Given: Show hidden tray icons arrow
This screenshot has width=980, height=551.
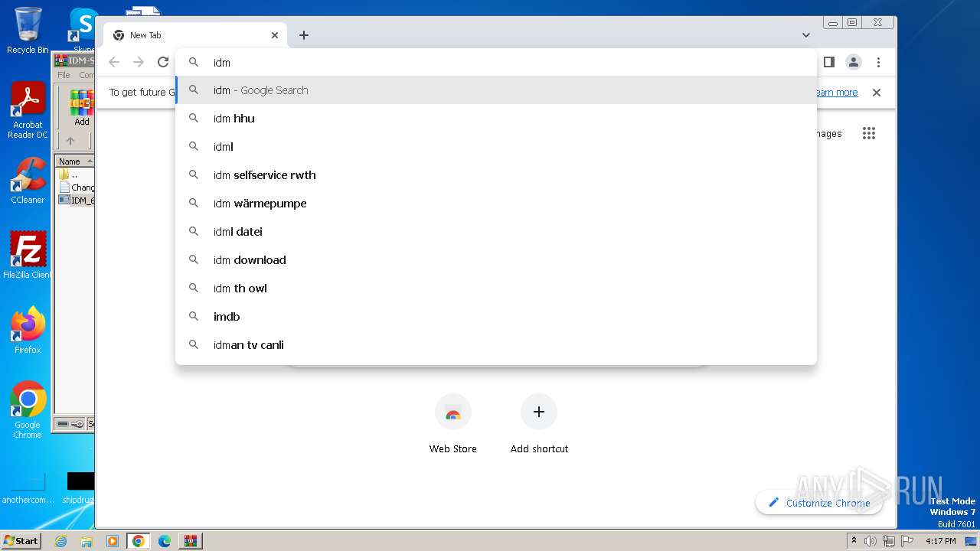Looking at the screenshot, I should [854, 541].
